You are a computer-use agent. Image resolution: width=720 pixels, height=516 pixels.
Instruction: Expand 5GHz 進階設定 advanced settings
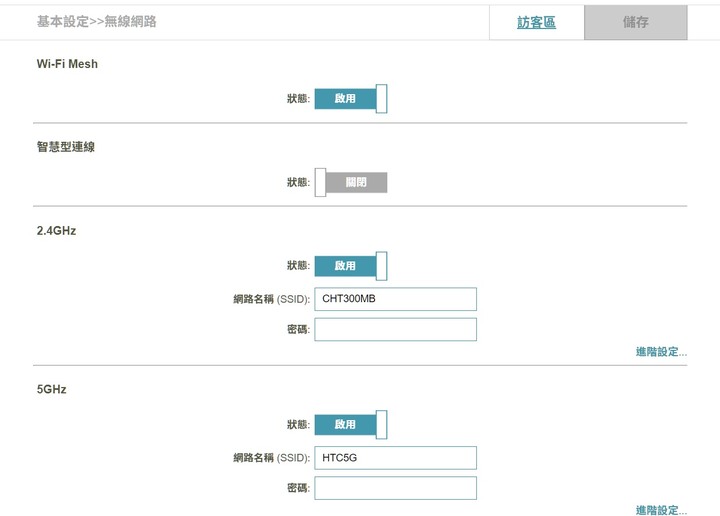[x=661, y=510]
